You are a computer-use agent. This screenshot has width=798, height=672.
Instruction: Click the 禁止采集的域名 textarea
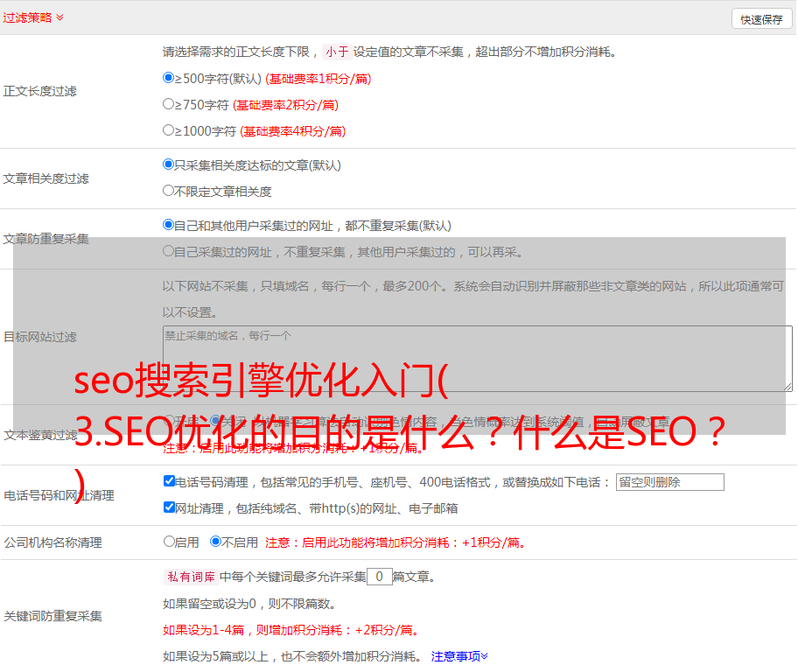478,359
